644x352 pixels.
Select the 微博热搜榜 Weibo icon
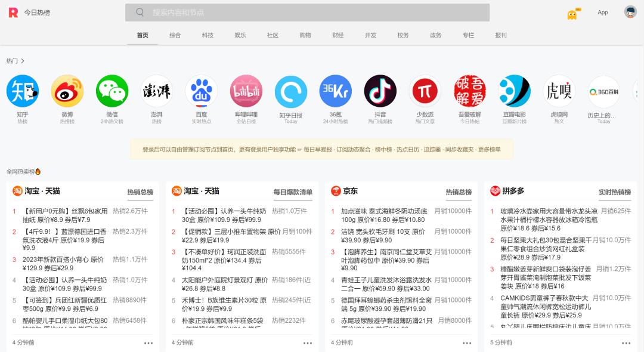67,89
